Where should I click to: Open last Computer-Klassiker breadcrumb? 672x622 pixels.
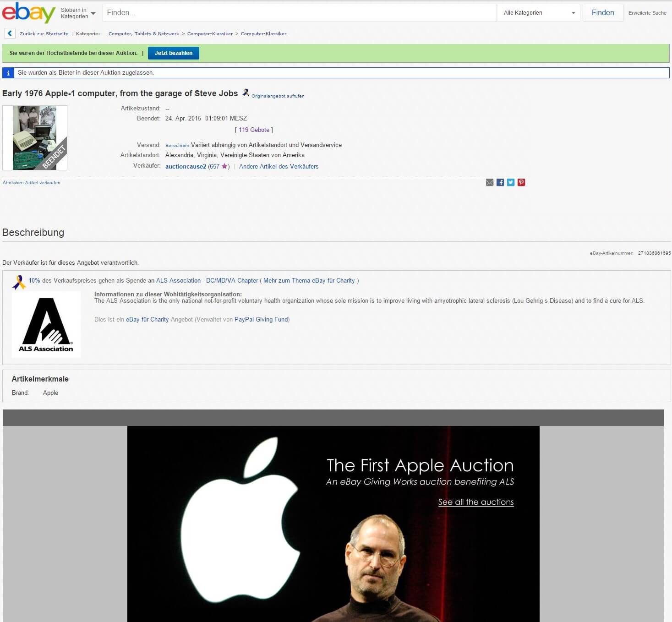tap(264, 33)
